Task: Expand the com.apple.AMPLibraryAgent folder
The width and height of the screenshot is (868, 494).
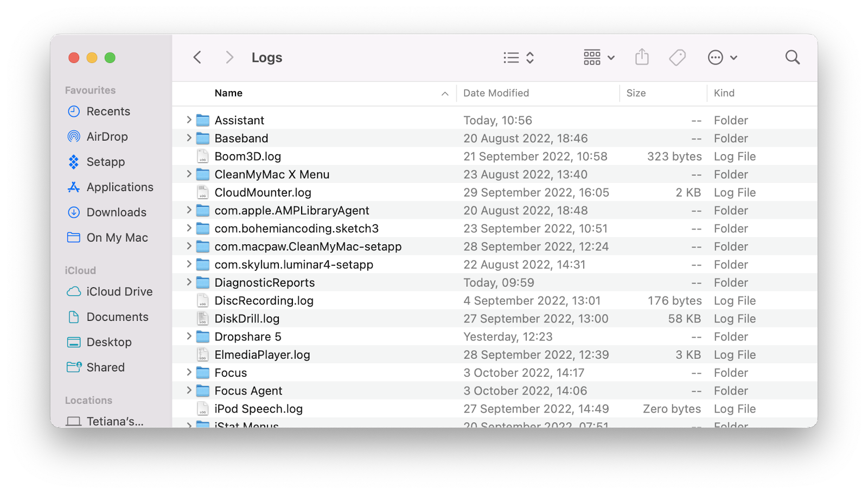Action: point(189,210)
